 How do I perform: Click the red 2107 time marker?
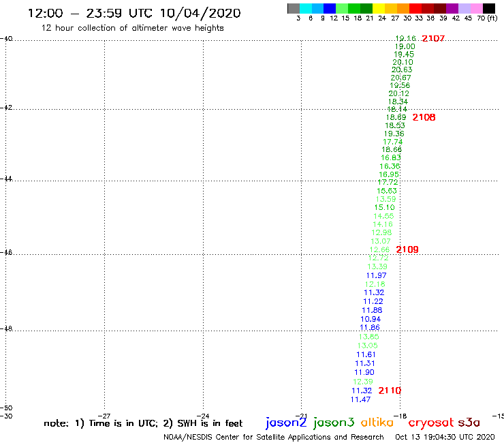tap(433, 39)
